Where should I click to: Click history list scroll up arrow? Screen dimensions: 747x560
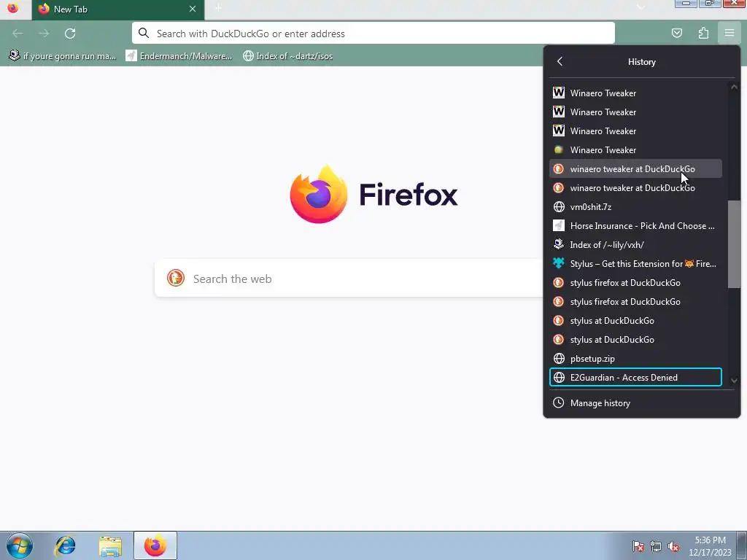tap(734, 87)
